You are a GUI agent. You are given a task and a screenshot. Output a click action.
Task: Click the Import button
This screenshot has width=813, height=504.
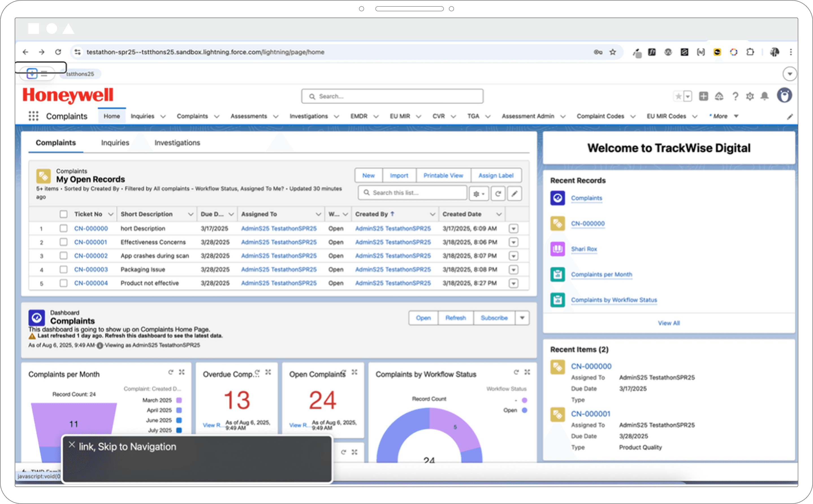[399, 175]
